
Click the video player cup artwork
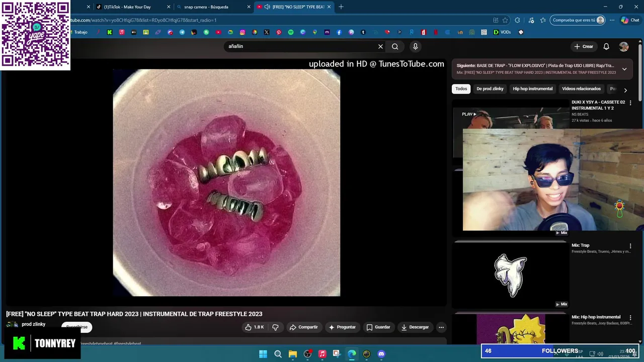point(226,183)
